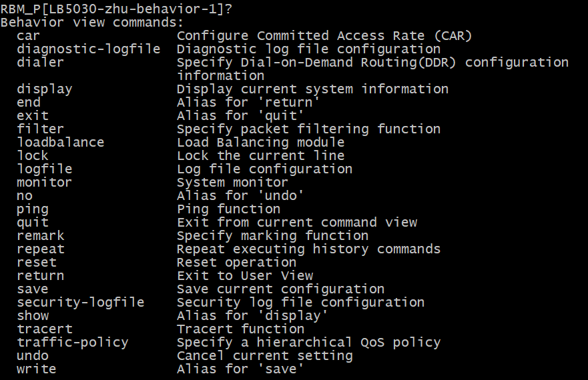Click the 'diagnostic-logfile' command name
This screenshot has height=380, width=588.
click(x=89, y=49)
